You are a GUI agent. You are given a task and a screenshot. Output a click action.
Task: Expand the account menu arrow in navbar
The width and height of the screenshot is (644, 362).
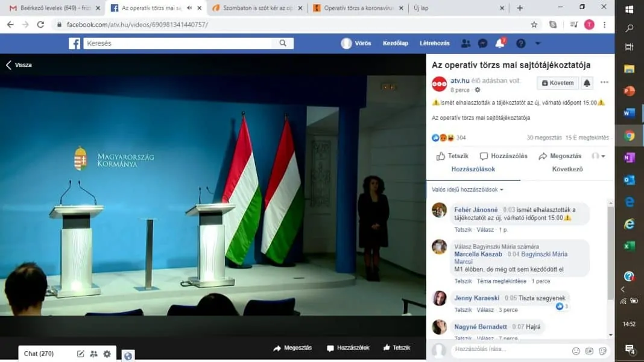point(538,43)
